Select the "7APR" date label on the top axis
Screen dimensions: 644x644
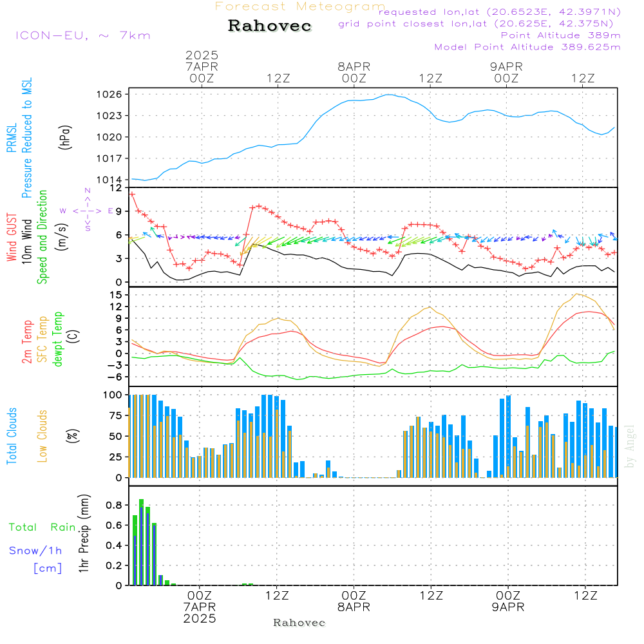click(202, 66)
